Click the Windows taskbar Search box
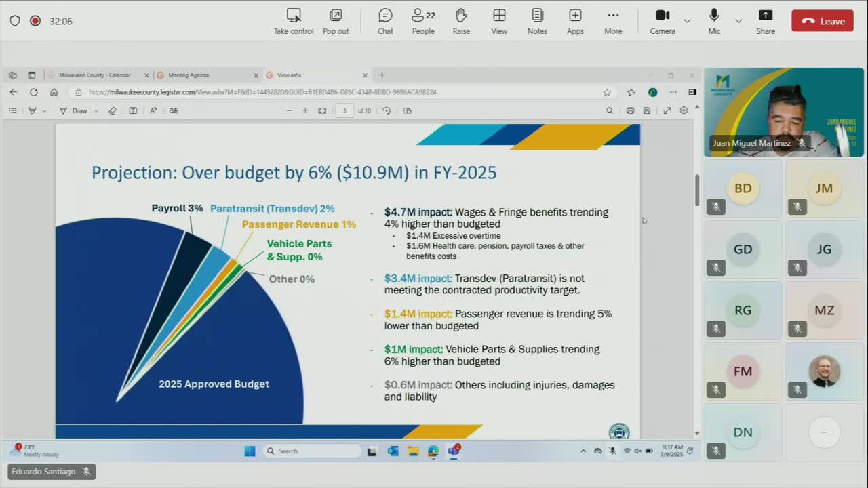The width and height of the screenshot is (868, 488). click(311, 451)
